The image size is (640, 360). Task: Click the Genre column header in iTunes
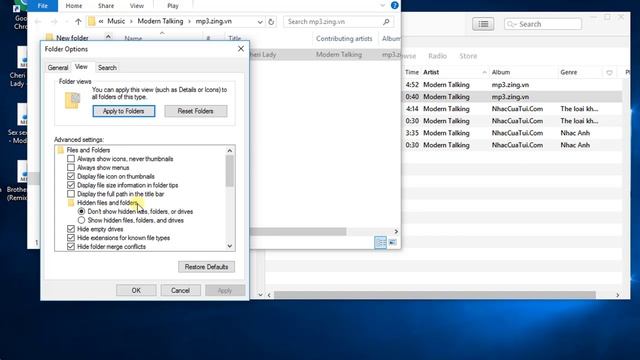click(x=569, y=72)
